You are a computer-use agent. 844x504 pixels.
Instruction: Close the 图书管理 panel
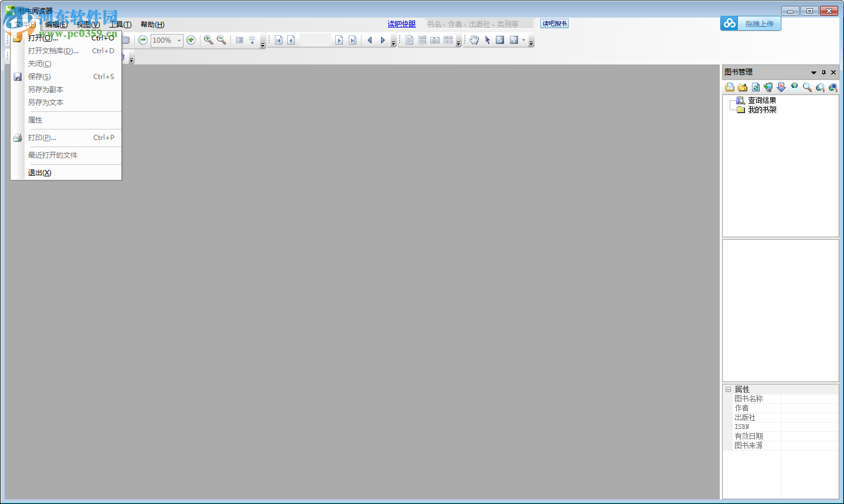pyautogui.click(x=833, y=73)
